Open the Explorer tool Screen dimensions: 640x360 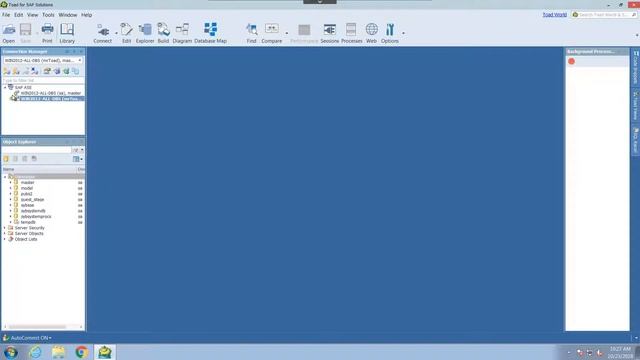(145, 33)
